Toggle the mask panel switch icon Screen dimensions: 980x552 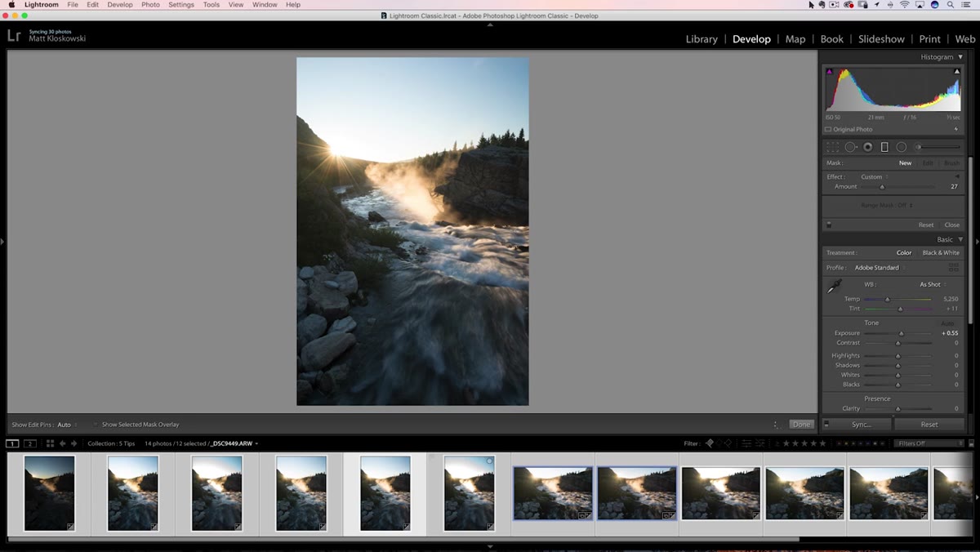pyautogui.click(x=829, y=225)
